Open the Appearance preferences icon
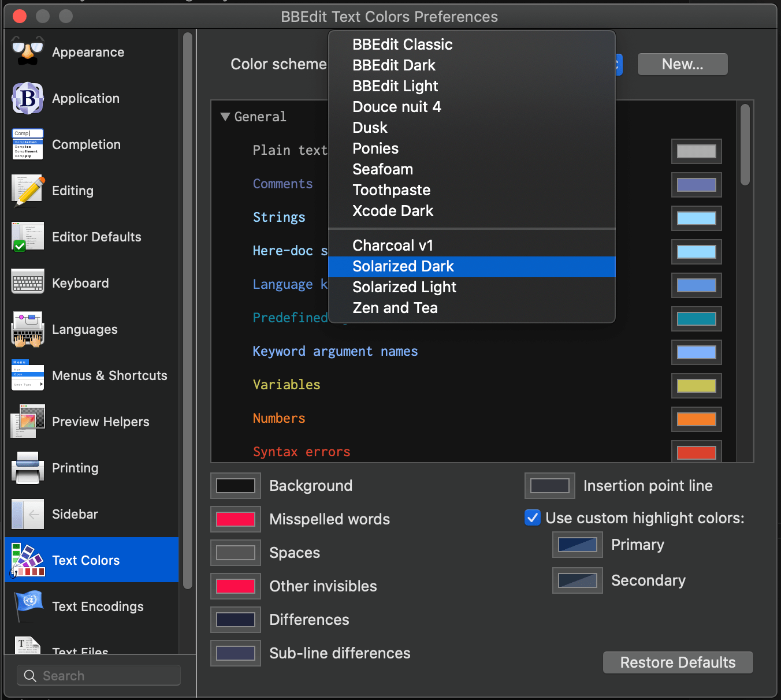 (28, 52)
